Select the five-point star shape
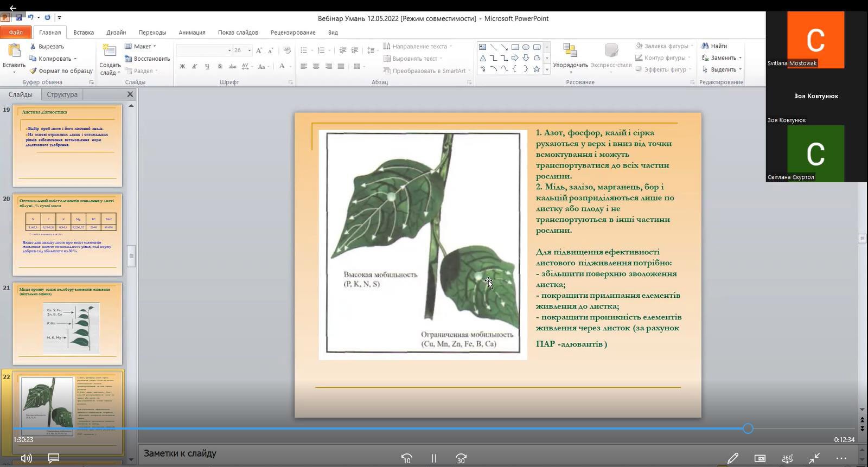Screen dimensions: 868x467 [x=537, y=69]
